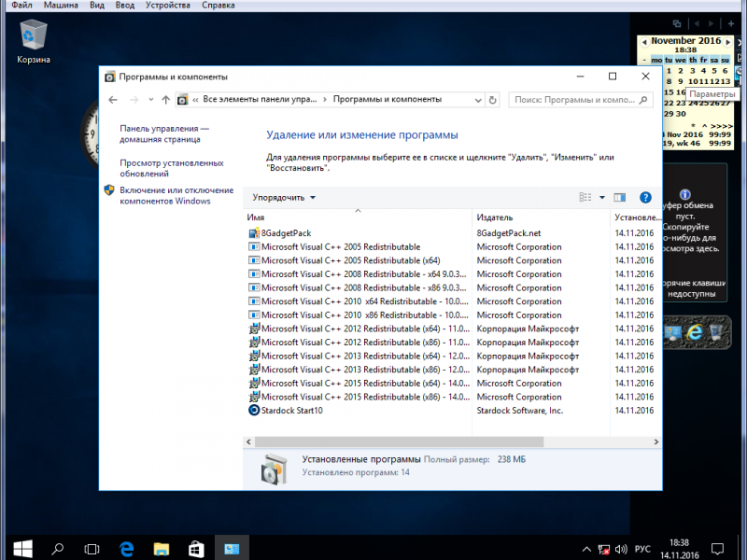
Task: Launch Microsoft Edge from the taskbar
Action: [126, 549]
